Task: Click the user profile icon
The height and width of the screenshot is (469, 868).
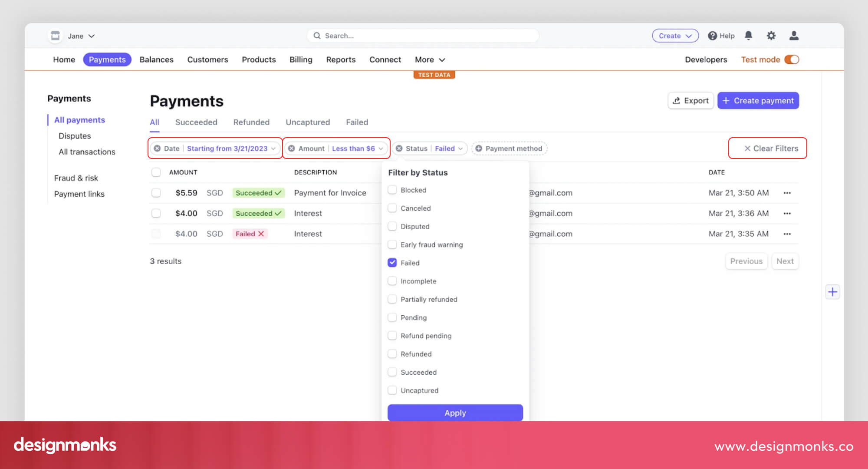Action: point(794,36)
